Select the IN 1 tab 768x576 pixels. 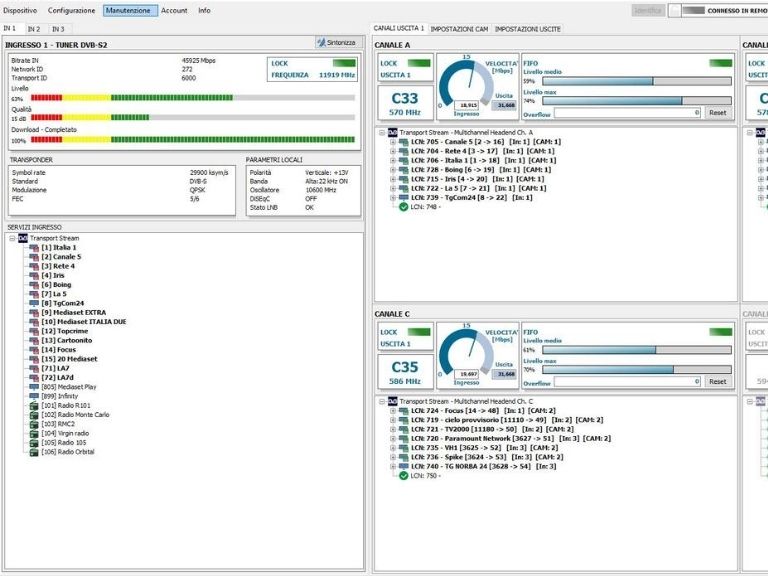coord(10,28)
